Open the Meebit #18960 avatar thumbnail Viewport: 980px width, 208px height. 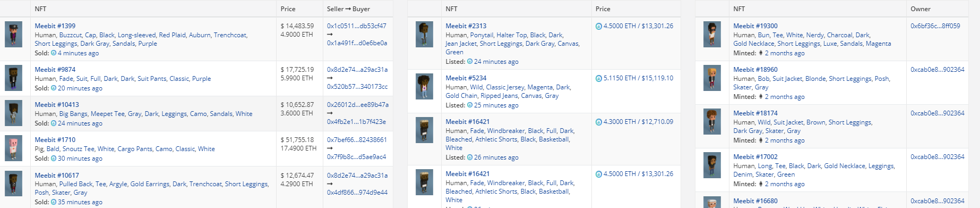712,78
